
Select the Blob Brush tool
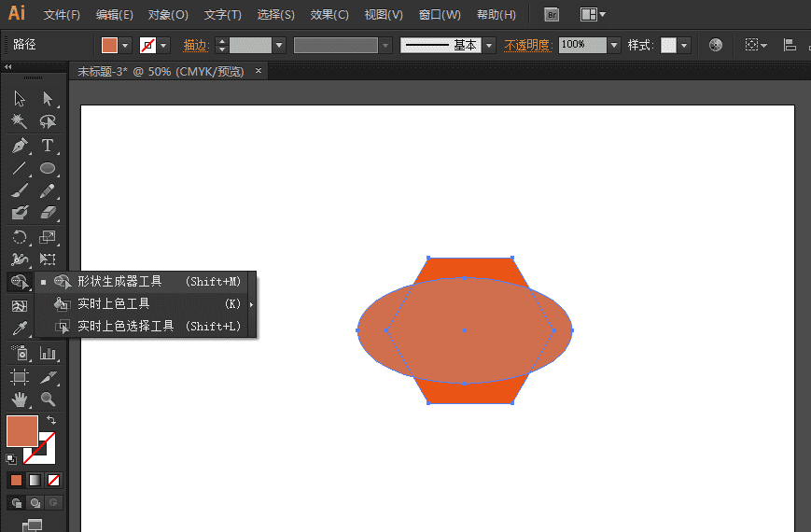[20, 213]
